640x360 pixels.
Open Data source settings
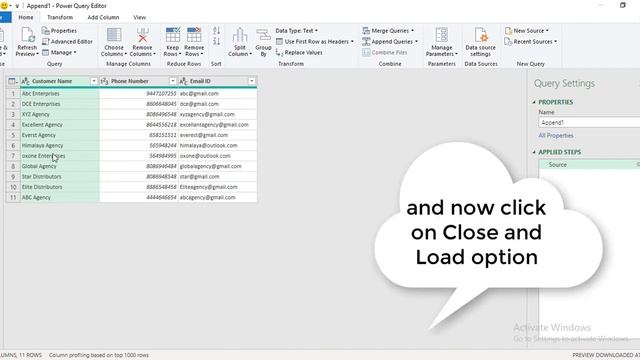(x=480, y=42)
